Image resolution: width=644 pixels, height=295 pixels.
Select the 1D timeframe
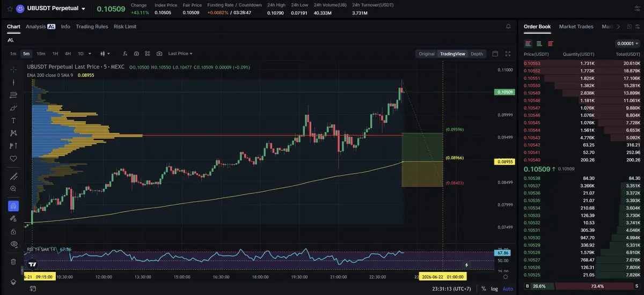(80, 54)
